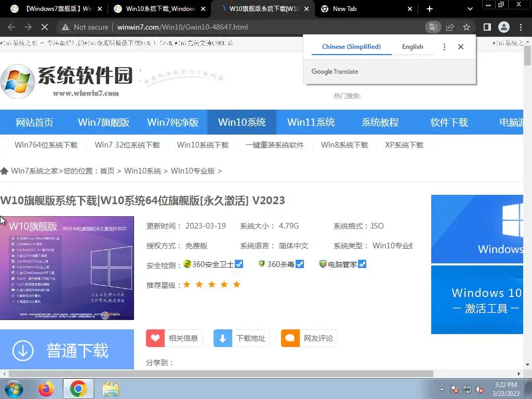This screenshot has width=532, height=399.
Task: Click the Not secure warning icon
Action: pyautogui.click(x=65, y=27)
